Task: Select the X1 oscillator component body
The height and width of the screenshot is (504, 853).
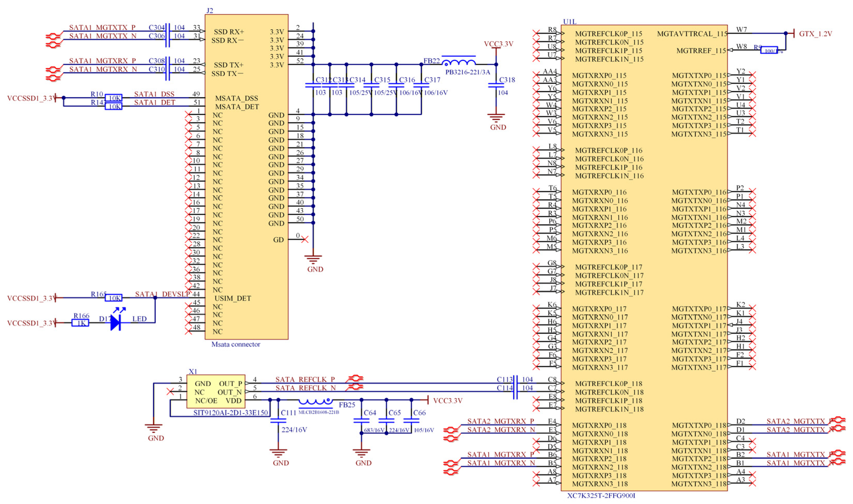Action: click(216, 391)
